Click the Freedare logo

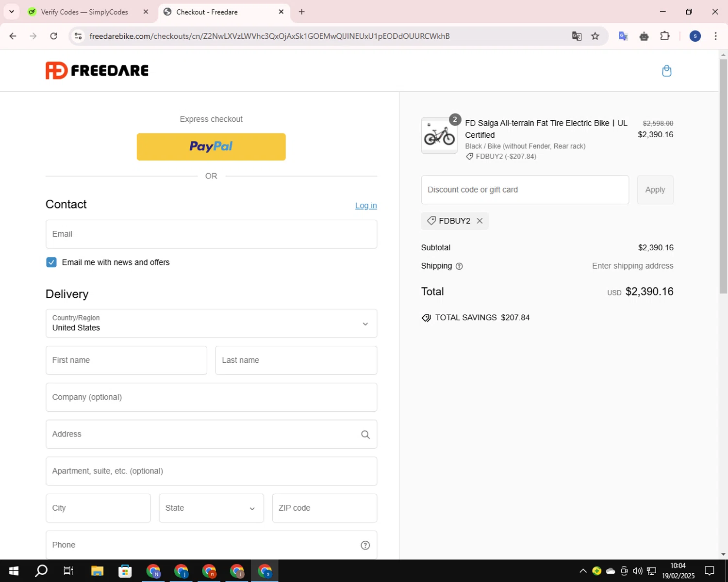click(97, 70)
